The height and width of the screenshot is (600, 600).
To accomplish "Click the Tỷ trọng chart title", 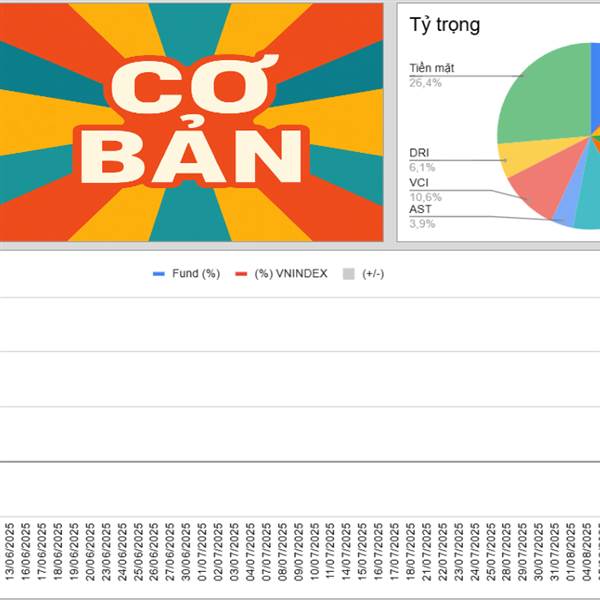I will (x=445, y=25).
